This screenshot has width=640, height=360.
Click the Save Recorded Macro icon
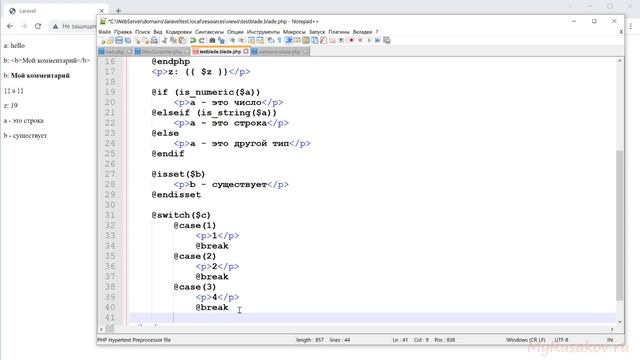coord(386,40)
